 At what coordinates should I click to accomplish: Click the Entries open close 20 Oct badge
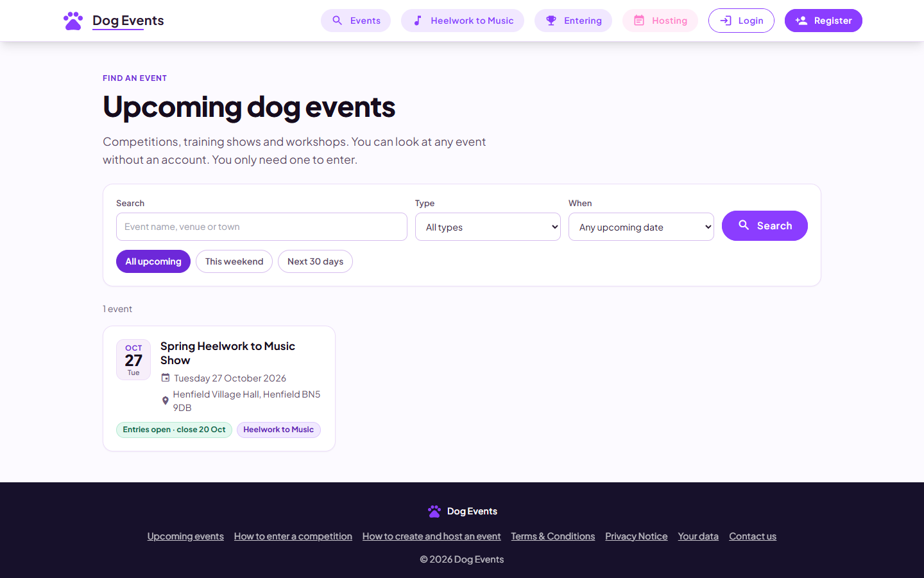(174, 430)
